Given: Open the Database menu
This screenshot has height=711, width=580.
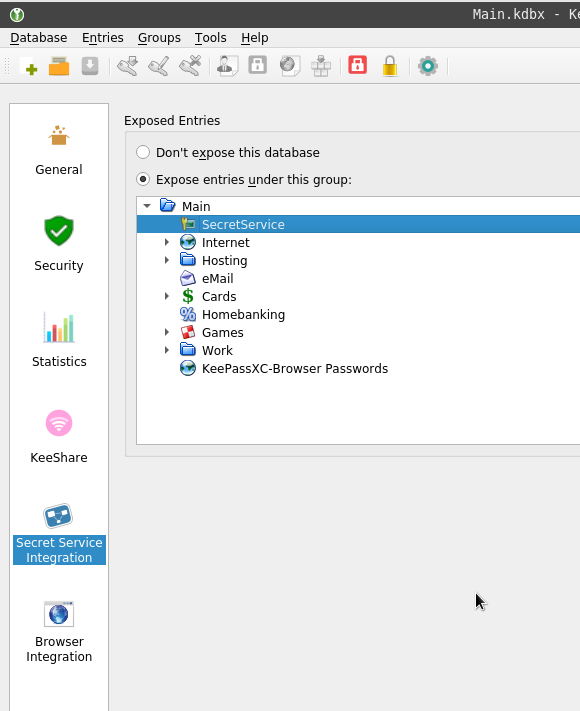Looking at the screenshot, I should pos(39,38).
